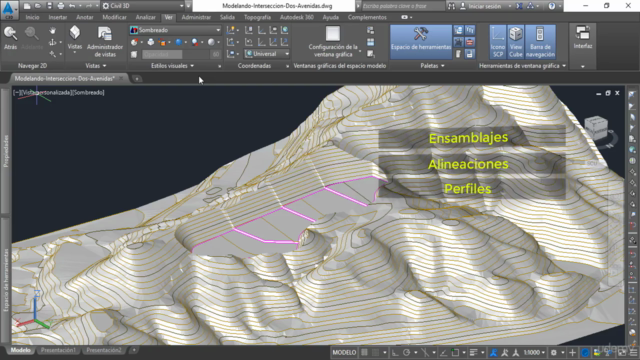Toggle the Icono SCP display
Screen dimensions: 640x360
point(498,42)
